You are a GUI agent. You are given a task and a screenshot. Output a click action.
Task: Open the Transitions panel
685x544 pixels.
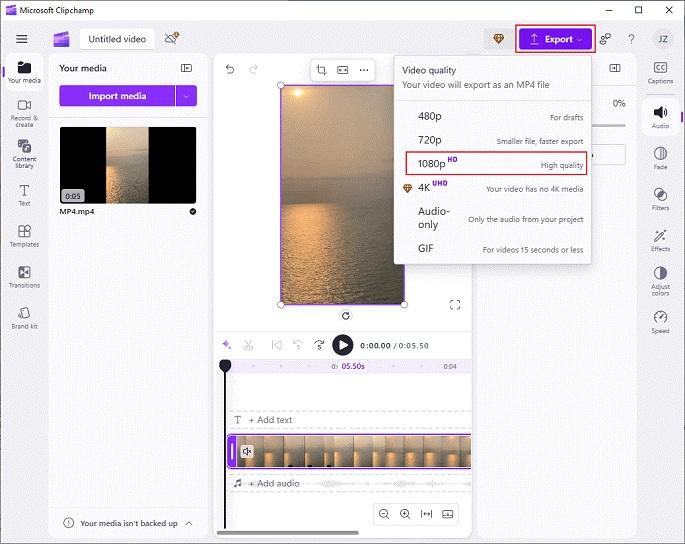pos(24,276)
